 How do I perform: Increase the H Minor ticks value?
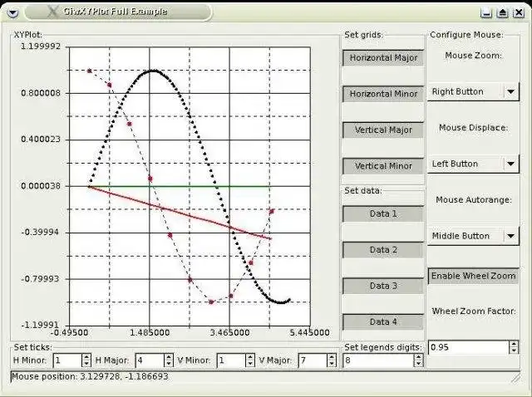tap(86, 357)
